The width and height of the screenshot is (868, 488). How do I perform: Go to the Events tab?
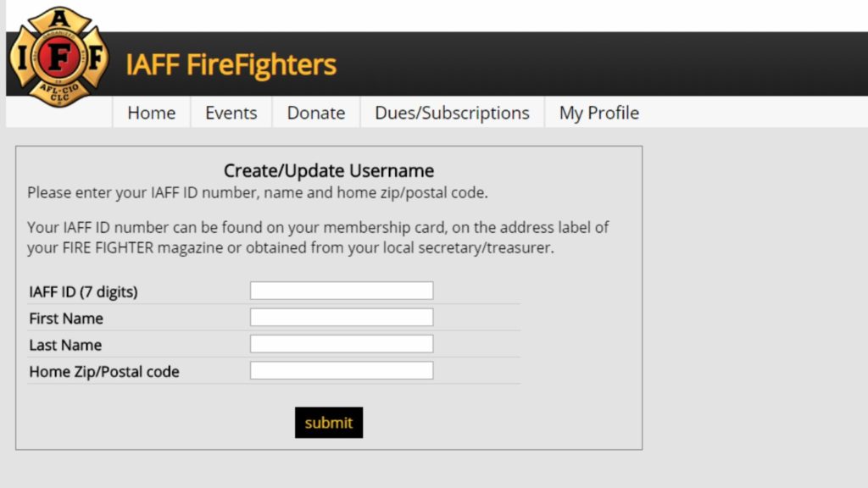coord(231,113)
